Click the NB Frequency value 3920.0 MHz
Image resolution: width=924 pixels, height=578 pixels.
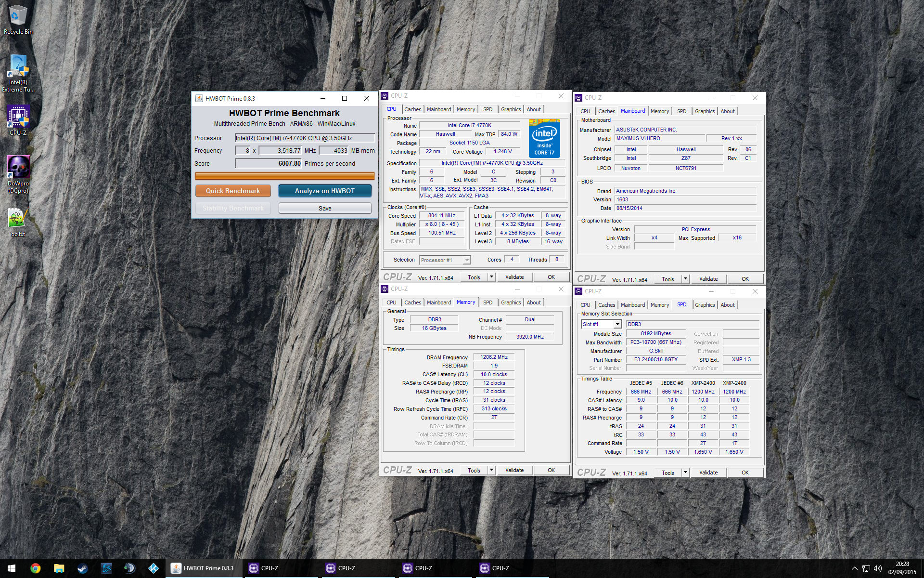[530, 337]
